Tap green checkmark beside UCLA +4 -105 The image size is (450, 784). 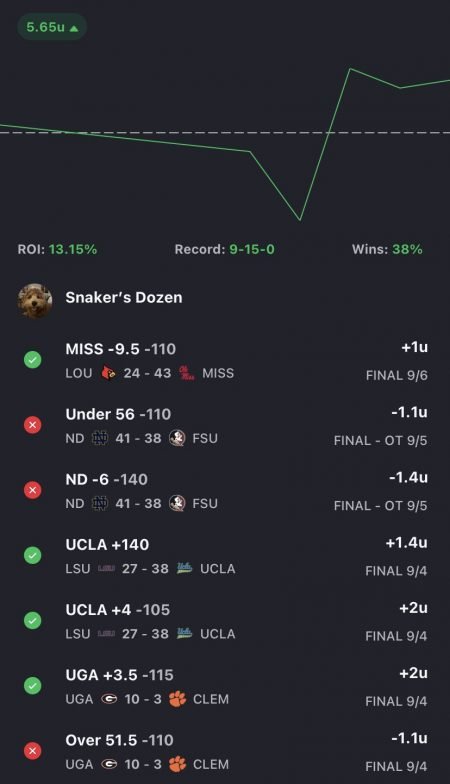[32, 620]
